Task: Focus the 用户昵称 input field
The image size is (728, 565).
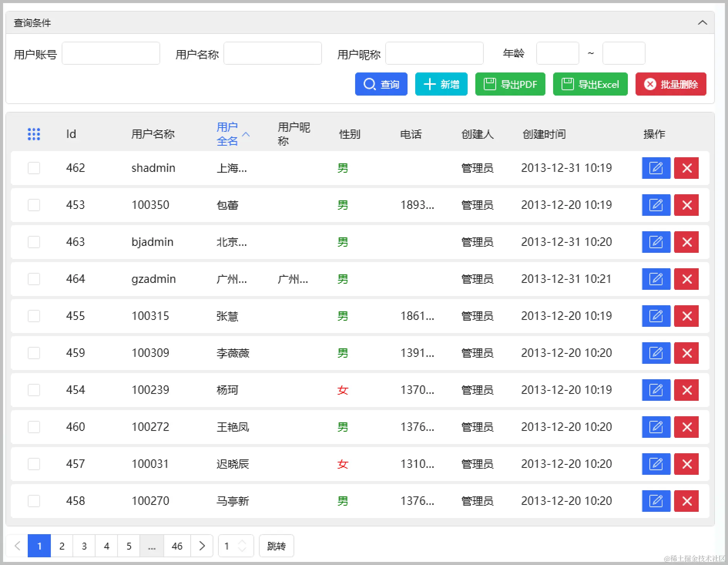Action: tap(434, 53)
